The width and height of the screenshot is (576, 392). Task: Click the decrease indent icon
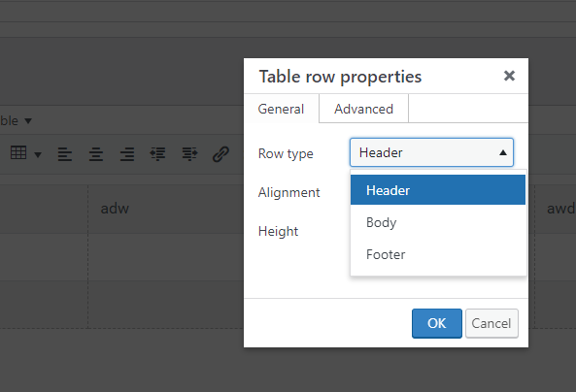157,154
